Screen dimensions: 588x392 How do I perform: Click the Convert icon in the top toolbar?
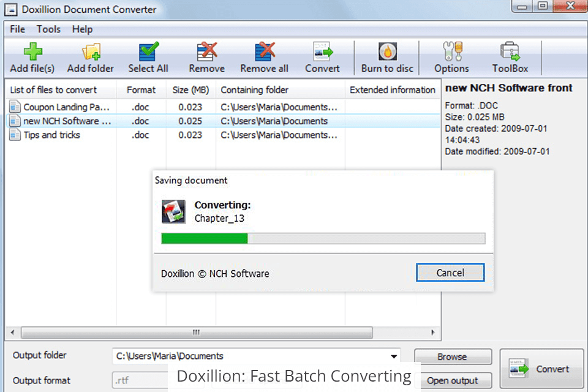[x=323, y=51]
